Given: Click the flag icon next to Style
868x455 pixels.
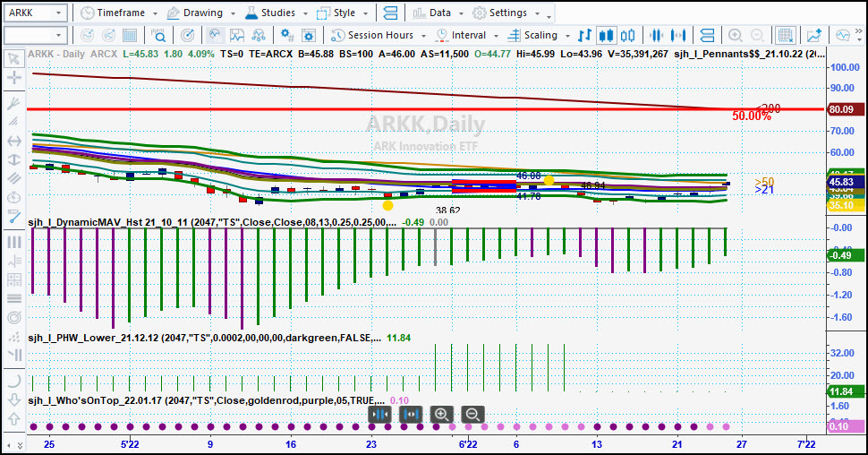Looking at the screenshot, I should (x=390, y=13).
